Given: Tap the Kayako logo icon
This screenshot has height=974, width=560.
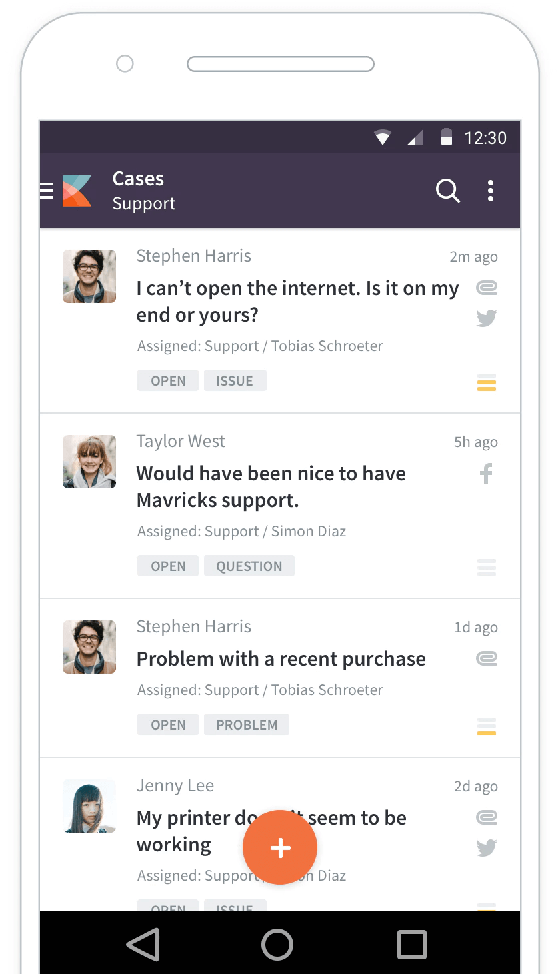Looking at the screenshot, I should 77,191.
